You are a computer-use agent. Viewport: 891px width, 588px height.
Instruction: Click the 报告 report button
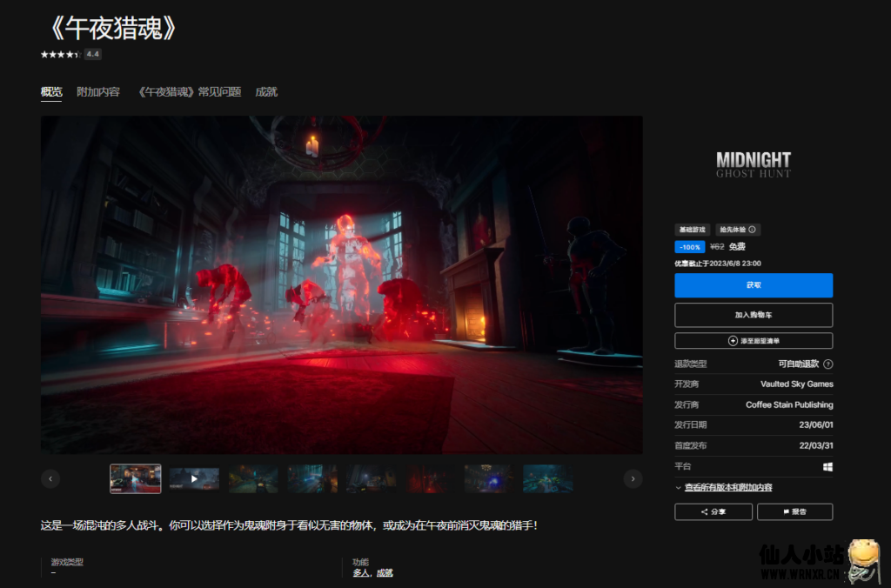[x=795, y=511]
